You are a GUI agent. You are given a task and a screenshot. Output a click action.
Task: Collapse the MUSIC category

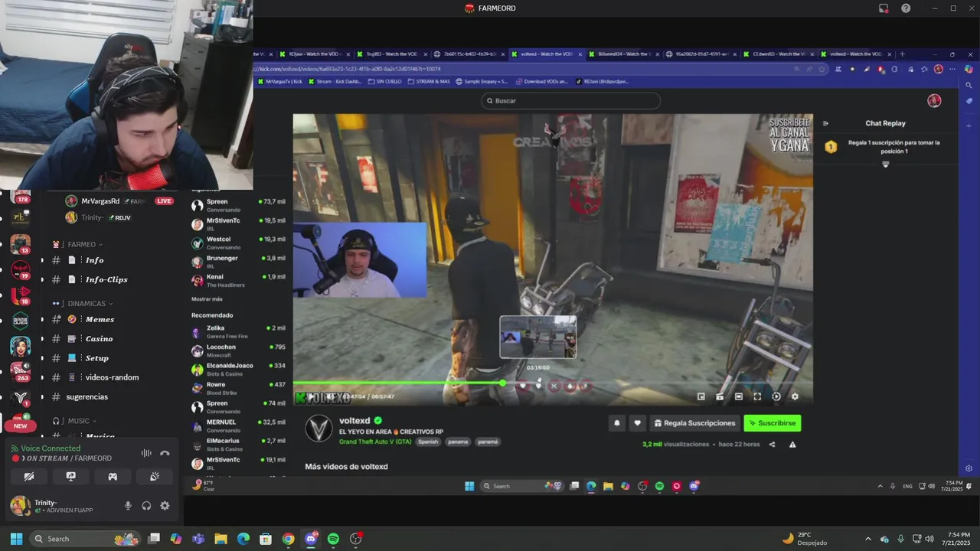point(78,421)
